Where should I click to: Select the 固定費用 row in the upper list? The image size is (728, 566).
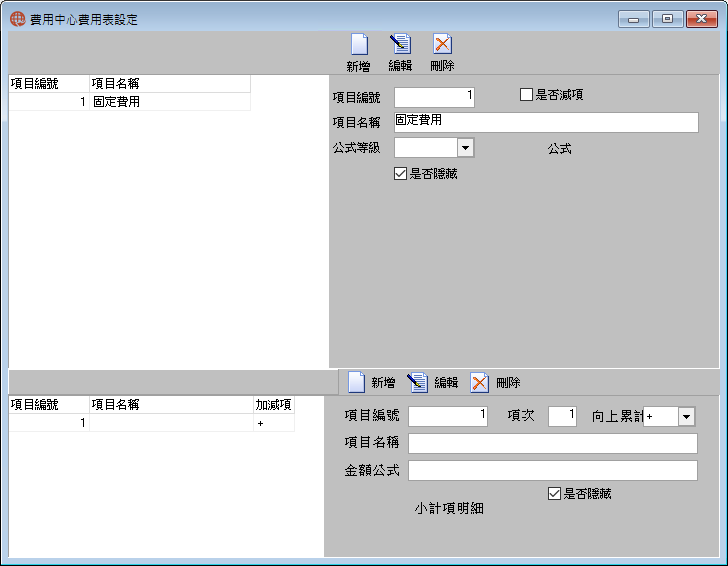pos(130,102)
